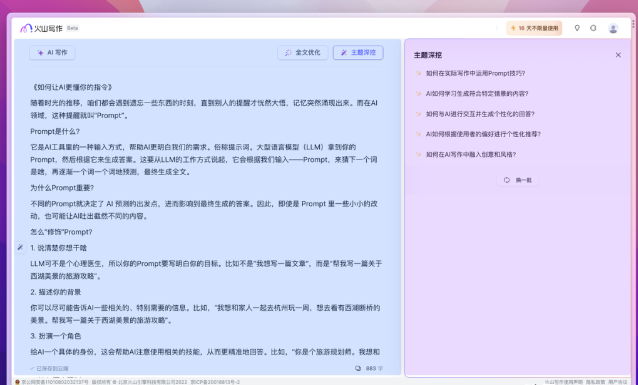Click the magic wand icon beside '1. 说清楚你想干啥'

point(20,247)
